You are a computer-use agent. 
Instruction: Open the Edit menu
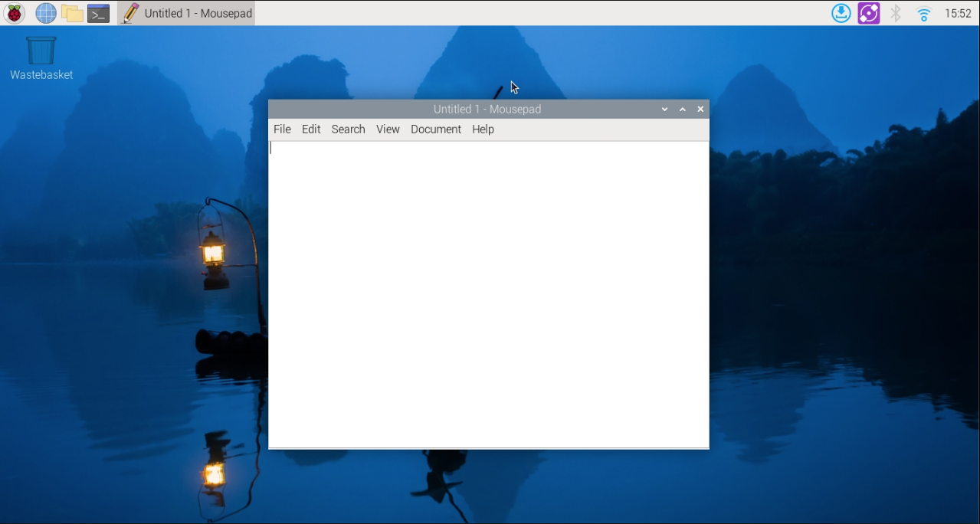click(x=310, y=129)
